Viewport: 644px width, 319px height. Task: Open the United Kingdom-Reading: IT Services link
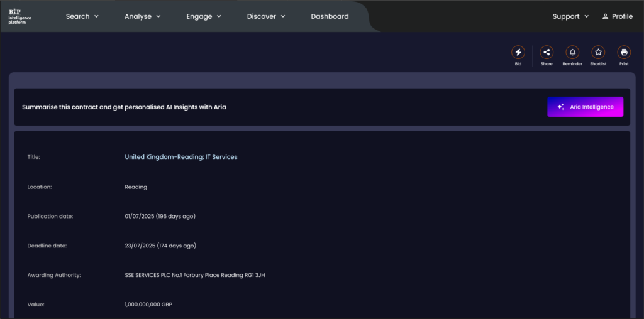[x=181, y=157]
